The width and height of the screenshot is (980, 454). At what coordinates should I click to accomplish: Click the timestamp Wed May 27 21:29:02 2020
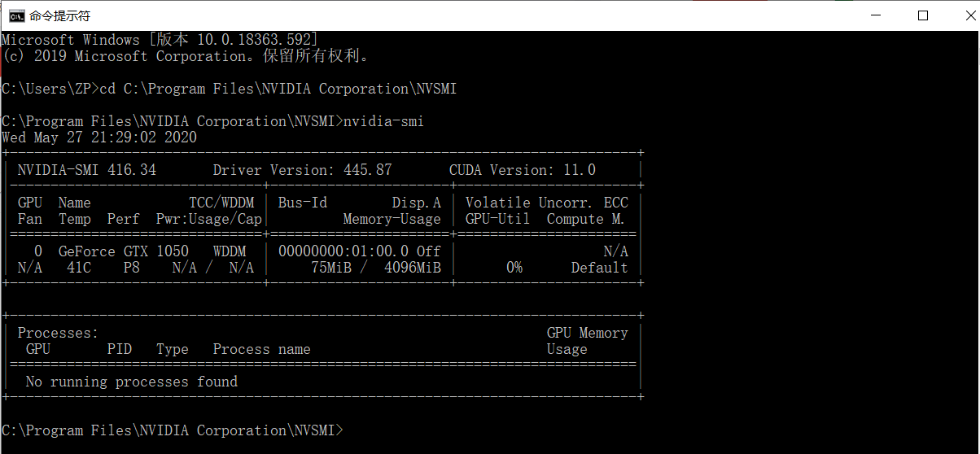tap(99, 138)
